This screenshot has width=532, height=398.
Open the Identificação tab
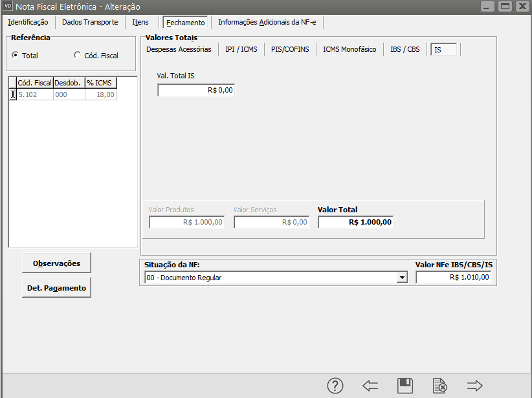coord(28,22)
